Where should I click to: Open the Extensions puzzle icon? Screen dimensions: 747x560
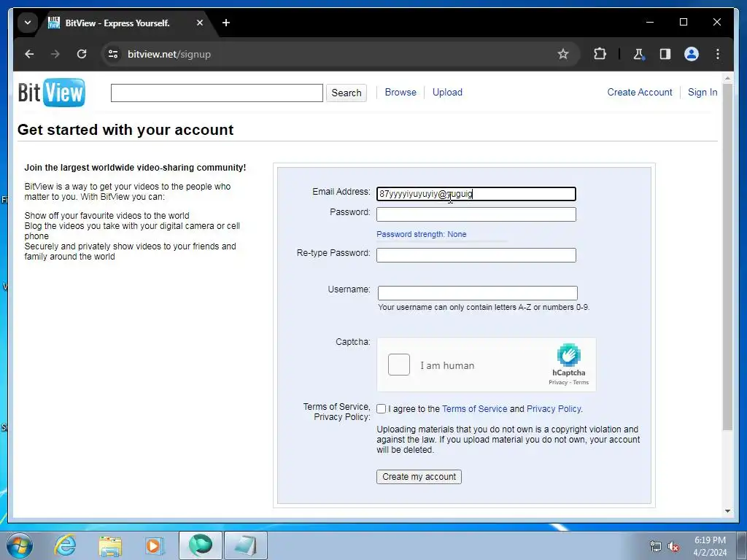pyautogui.click(x=600, y=54)
